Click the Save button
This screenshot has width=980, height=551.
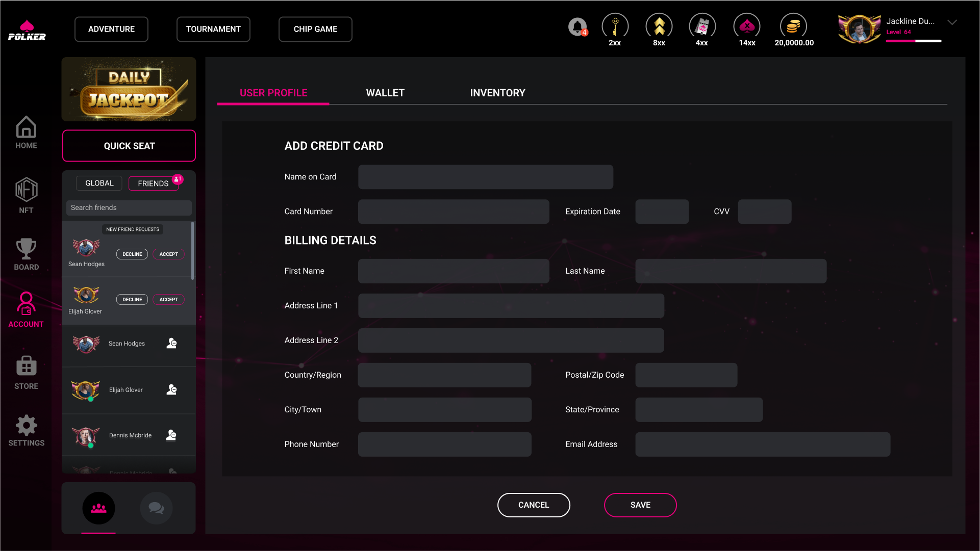coord(640,505)
